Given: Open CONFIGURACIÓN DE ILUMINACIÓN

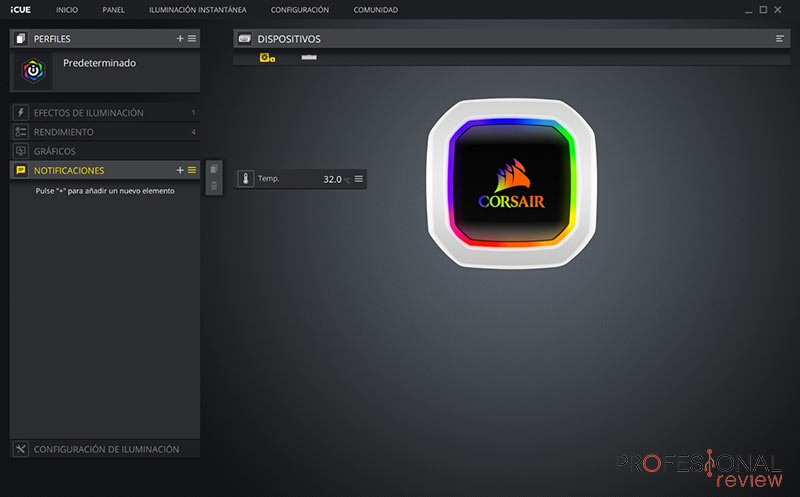Looking at the screenshot, I should pos(105,449).
